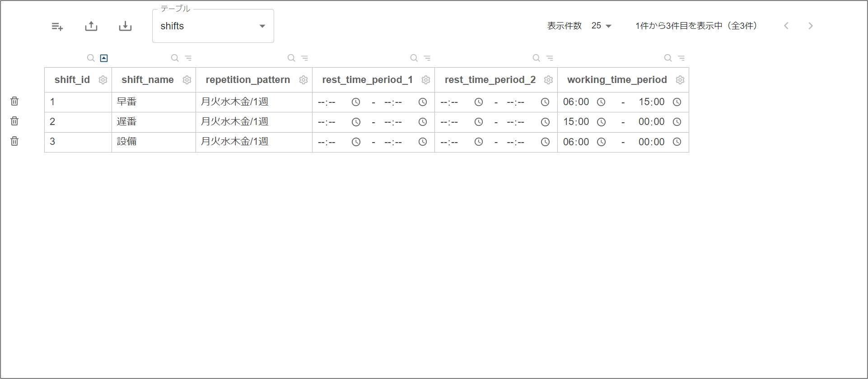Go to previous page arrow
The image size is (868, 379).
tap(786, 26)
